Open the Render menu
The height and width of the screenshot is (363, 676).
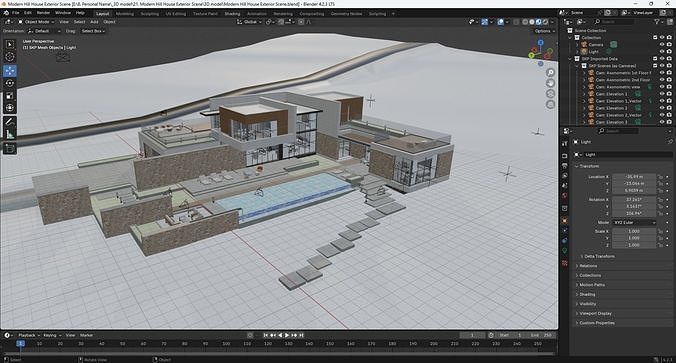[43, 13]
